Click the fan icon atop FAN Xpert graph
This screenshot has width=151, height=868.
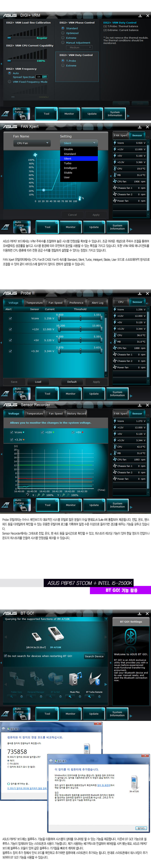35,155
